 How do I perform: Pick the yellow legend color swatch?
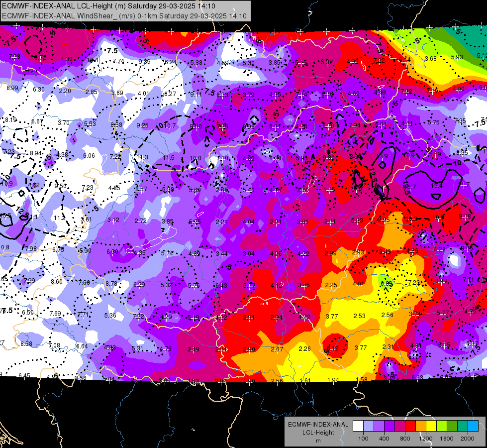(x=431, y=426)
